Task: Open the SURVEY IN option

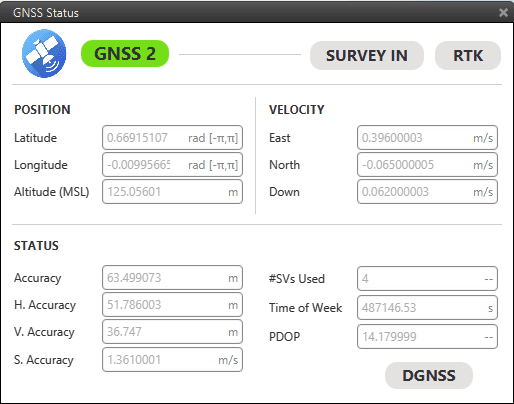Action: 367,55
